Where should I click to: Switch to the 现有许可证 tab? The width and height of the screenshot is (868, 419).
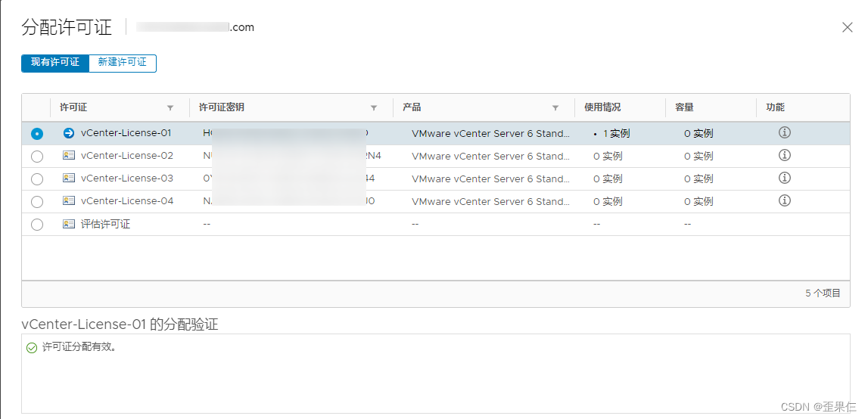[x=54, y=63]
